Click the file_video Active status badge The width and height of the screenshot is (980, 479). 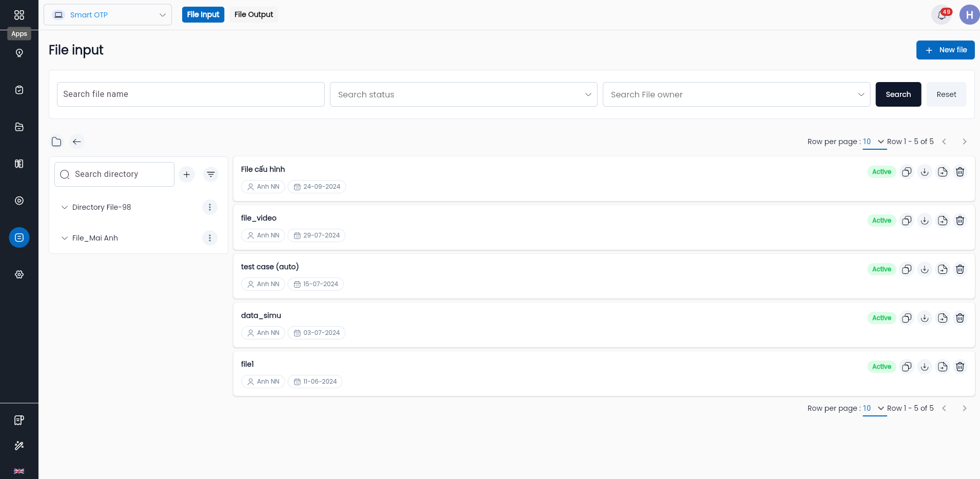881,221
